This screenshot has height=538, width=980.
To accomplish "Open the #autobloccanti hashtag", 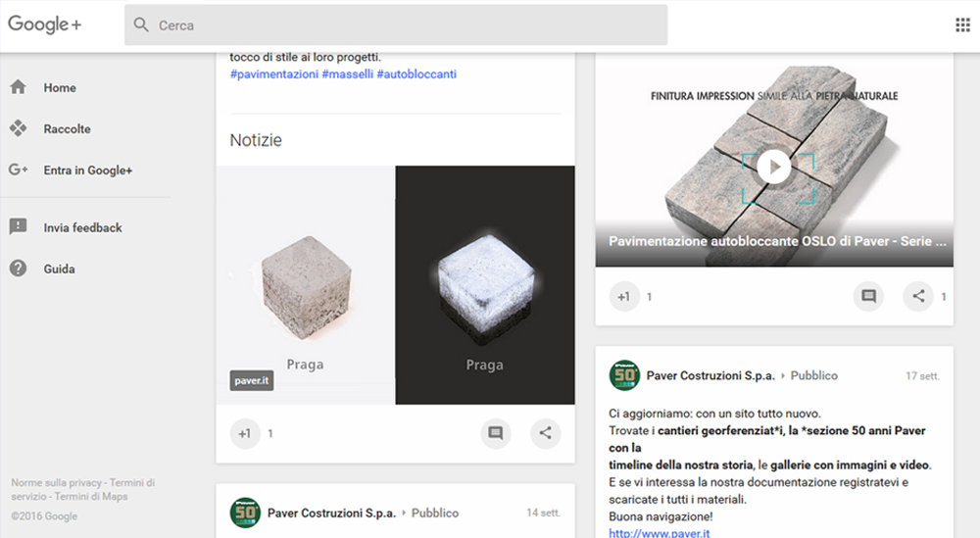I will 416,73.
